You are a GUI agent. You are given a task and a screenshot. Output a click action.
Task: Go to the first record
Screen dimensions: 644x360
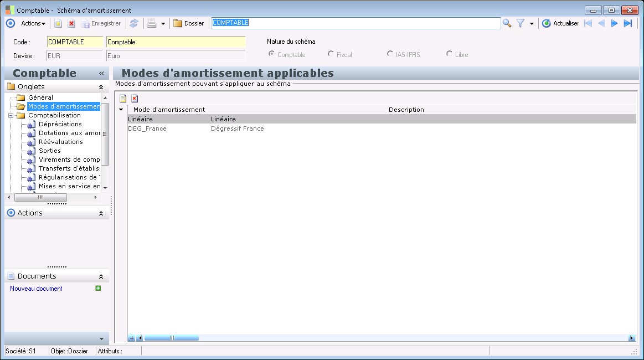coord(588,23)
